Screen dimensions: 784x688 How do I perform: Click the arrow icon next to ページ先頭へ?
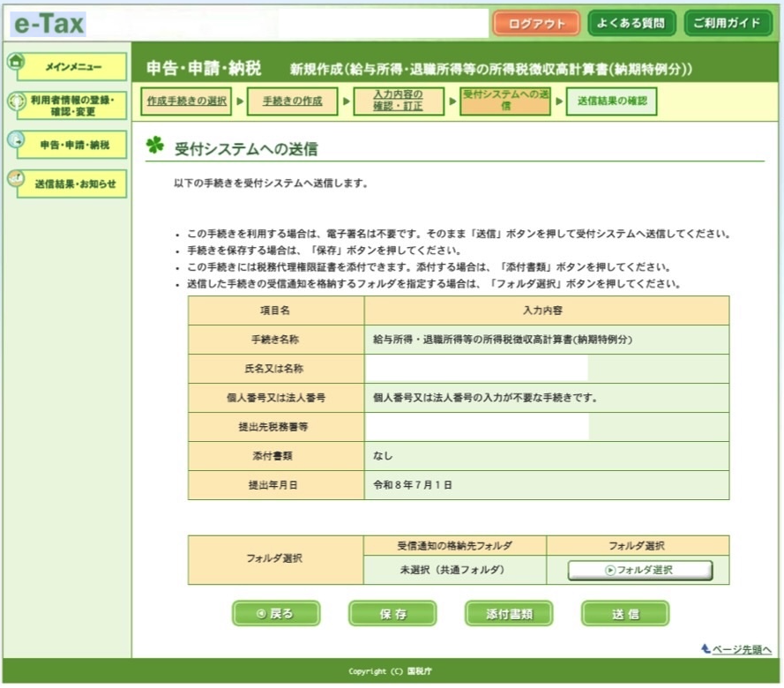pyautogui.click(x=706, y=648)
